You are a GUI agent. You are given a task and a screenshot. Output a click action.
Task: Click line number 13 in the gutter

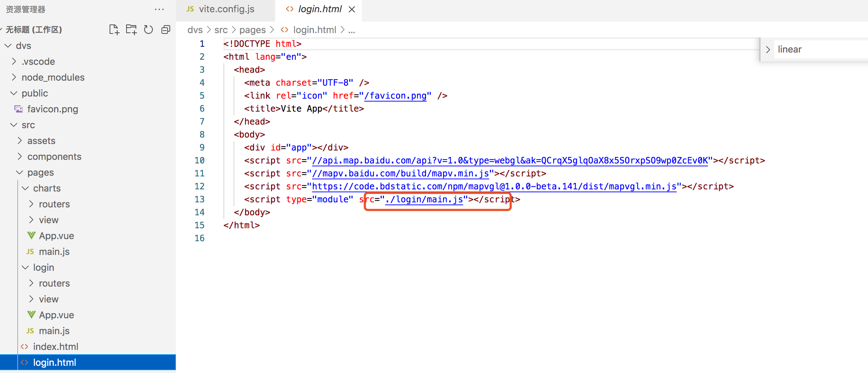coord(199,199)
